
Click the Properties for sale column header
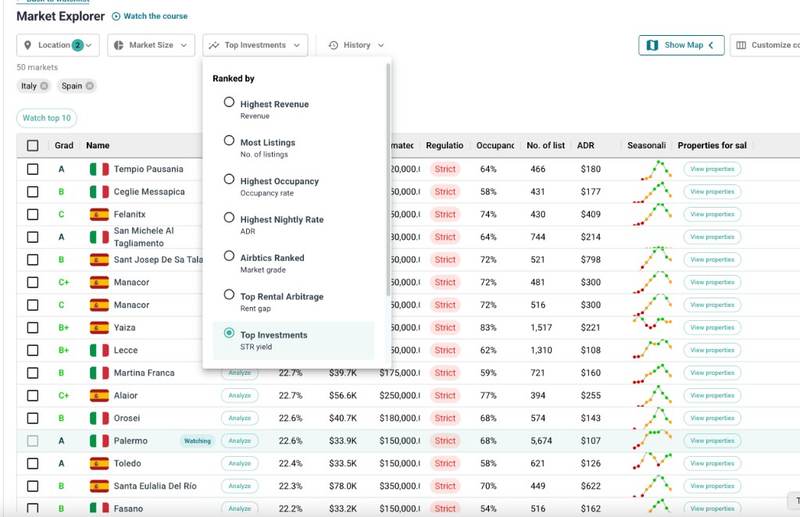712,145
